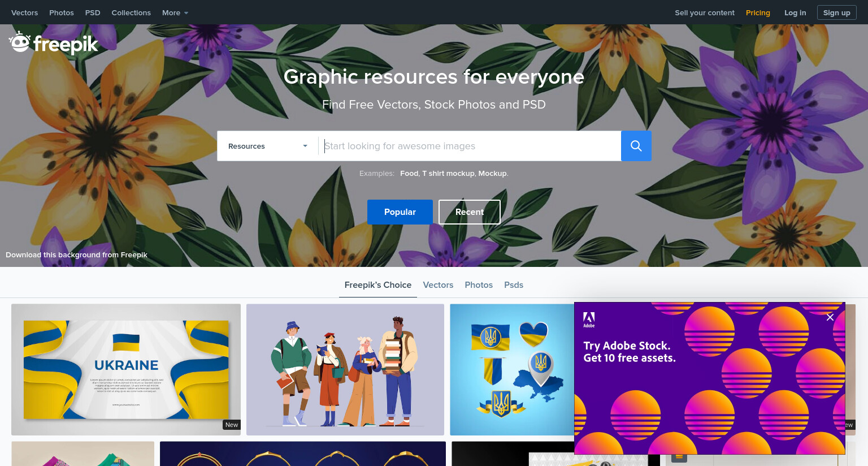Click the Adobe logo in the ad
This screenshot has width=868, height=466.
[x=589, y=320]
